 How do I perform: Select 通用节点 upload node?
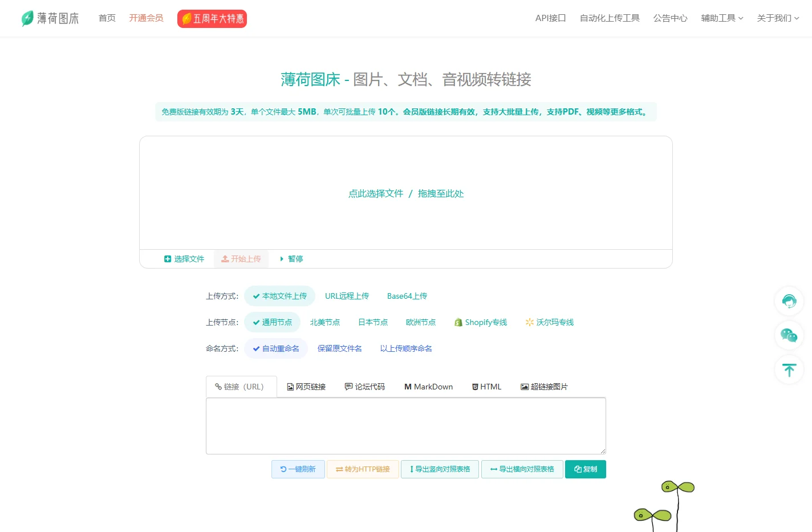coord(272,322)
